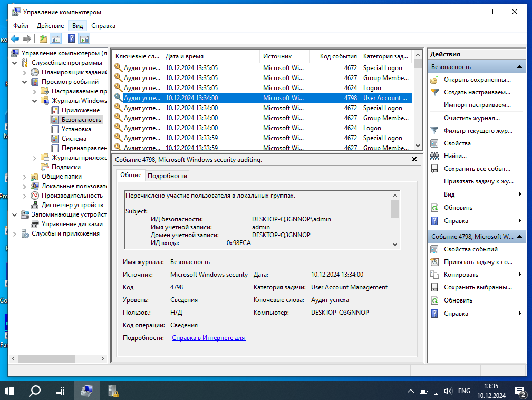Viewport: 532px width, 400px height.
Task: Click the Производительность icon
Action: pos(35,196)
